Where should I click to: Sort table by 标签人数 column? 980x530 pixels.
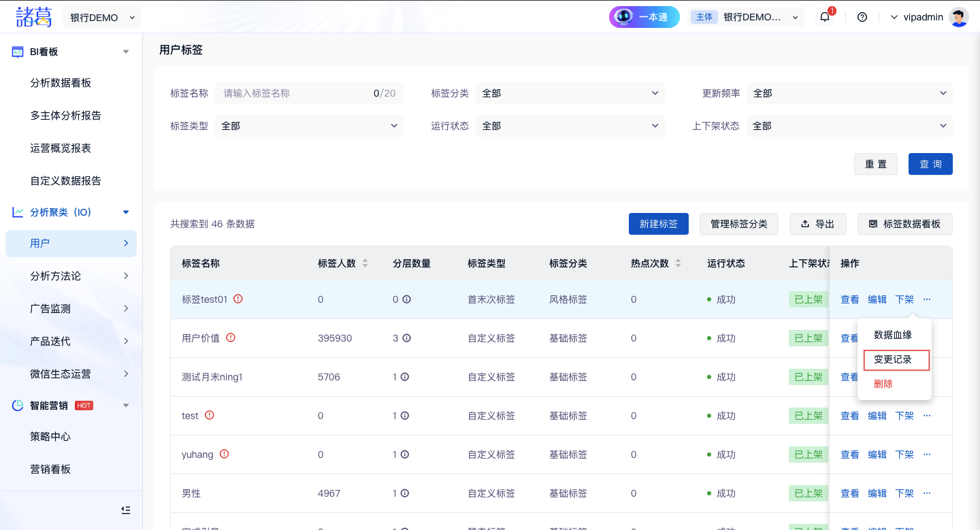365,263
